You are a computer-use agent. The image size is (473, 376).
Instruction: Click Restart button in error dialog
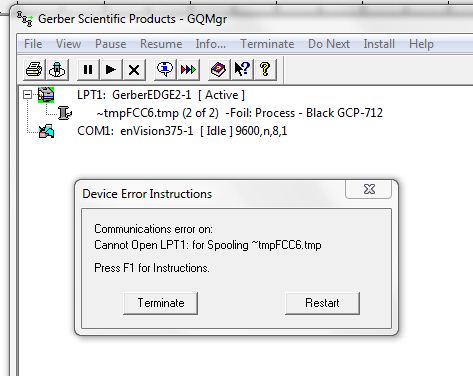pos(322,303)
